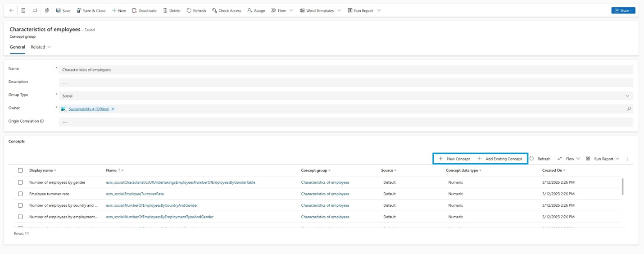Open Check Access

point(227,10)
